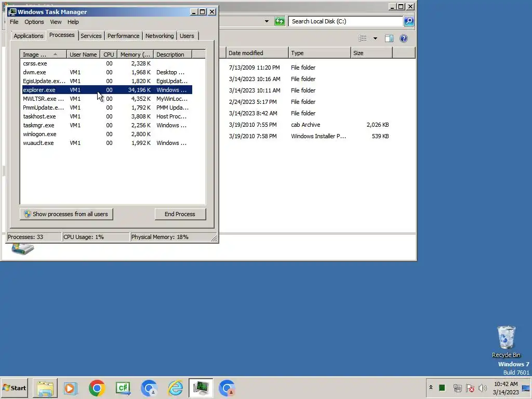
Task: Sort processes by Description column header
Action: click(172, 55)
